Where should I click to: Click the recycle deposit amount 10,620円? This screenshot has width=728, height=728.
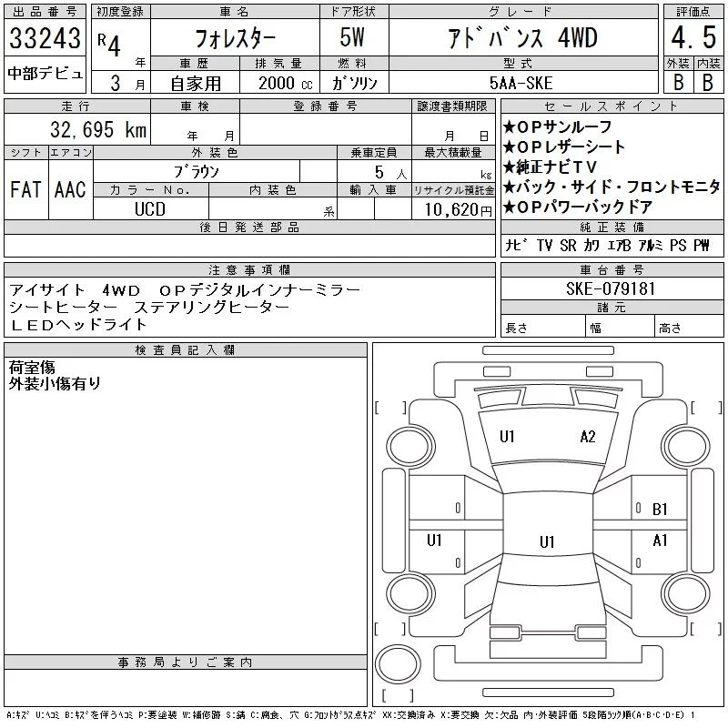pos(453,209)
